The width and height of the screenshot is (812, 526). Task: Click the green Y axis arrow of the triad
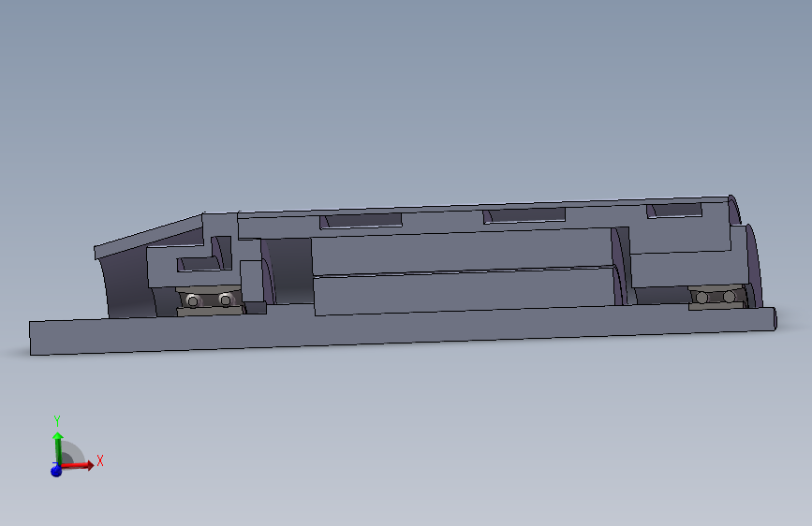58,448
